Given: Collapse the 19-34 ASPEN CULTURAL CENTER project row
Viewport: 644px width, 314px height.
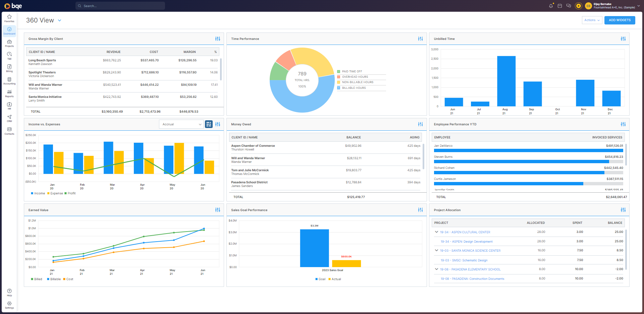Looking at the screenshot, I should 436,232.
